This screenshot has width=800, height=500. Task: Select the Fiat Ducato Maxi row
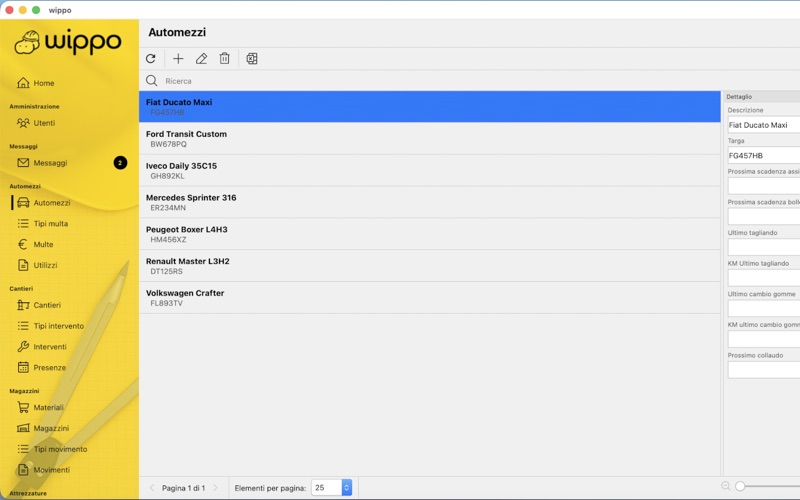(430, 107)
